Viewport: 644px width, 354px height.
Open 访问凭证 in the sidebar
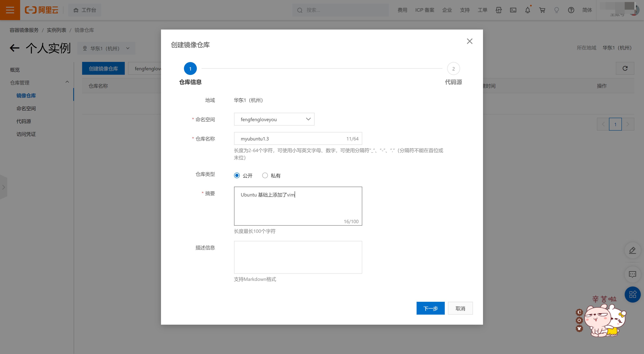click(x=26, y=134)
